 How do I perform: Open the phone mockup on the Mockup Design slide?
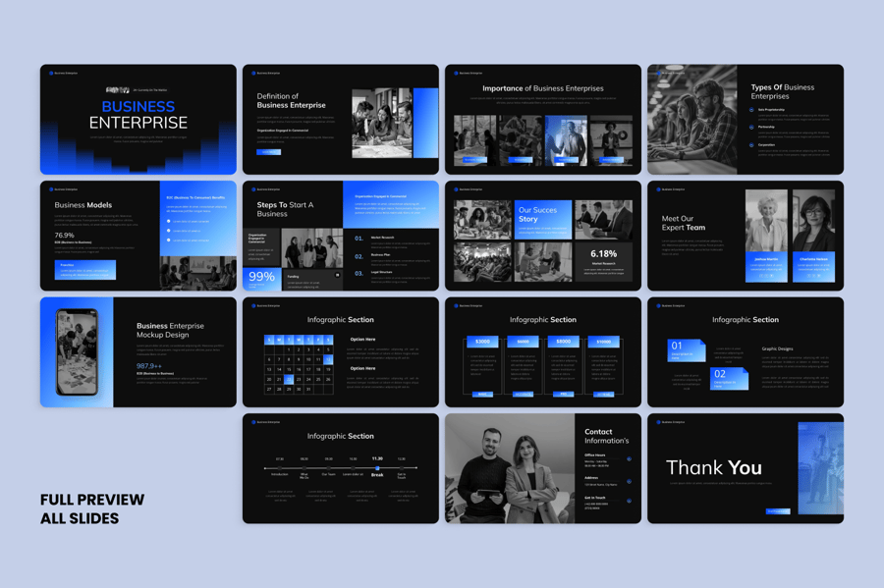coord(77,351)
